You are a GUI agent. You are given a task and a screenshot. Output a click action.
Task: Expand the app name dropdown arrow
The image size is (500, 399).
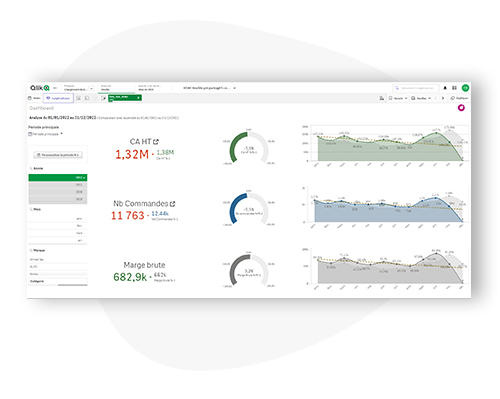coord(235,88)
